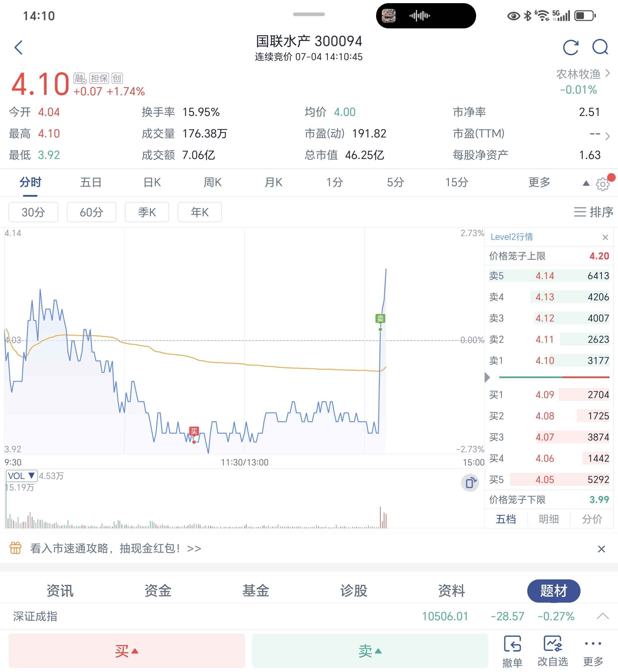Open the floating audio player pill
The height and width of the screenshot is (672, 618).
[426, 16]
